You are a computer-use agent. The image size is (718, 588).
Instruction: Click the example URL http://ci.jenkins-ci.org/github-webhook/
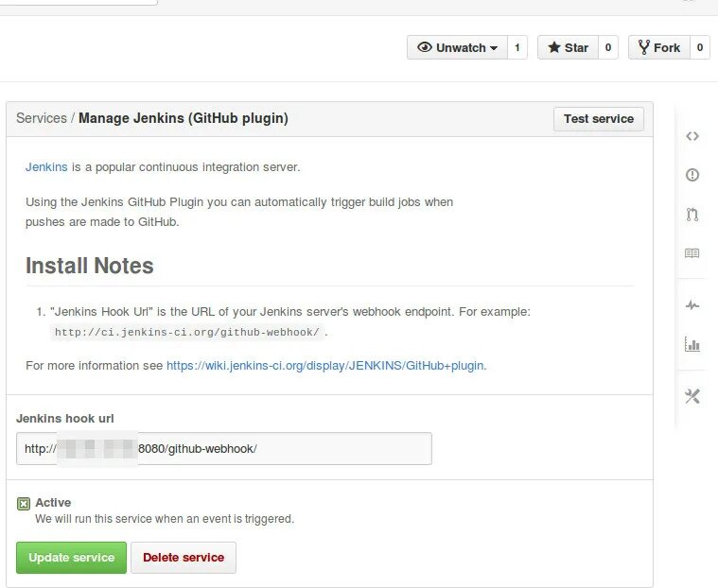(x=186, y=332)
